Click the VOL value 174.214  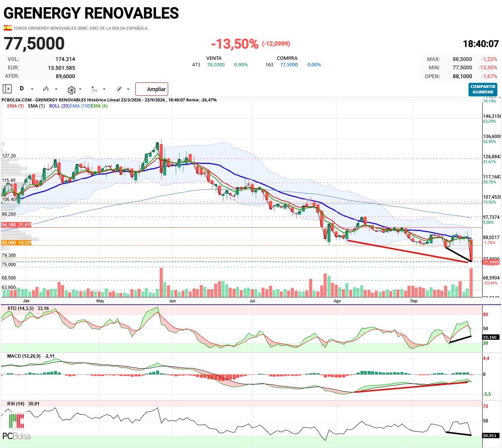[65, 59]
